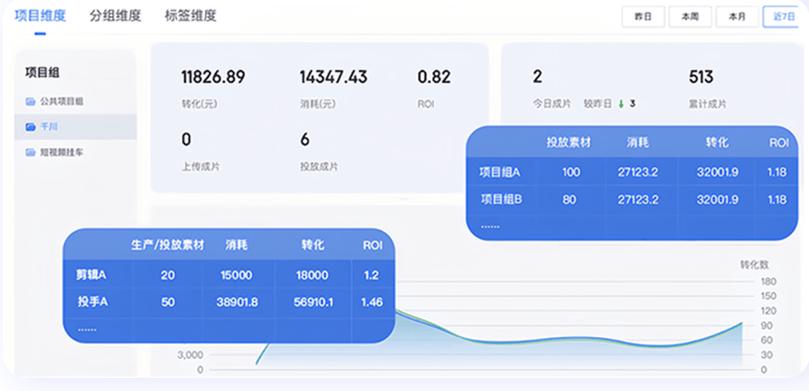
Task: Click the 0.82 ROI value
Action: coord(434,77)
